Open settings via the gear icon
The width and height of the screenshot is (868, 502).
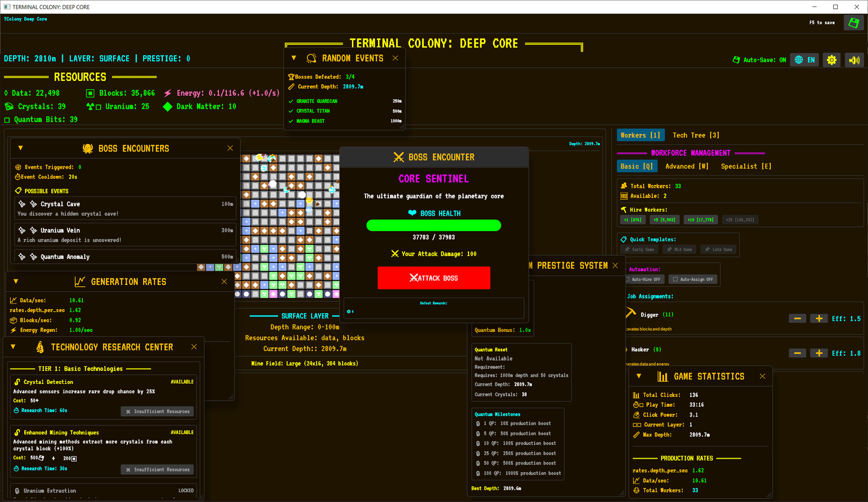click(831, 59)
